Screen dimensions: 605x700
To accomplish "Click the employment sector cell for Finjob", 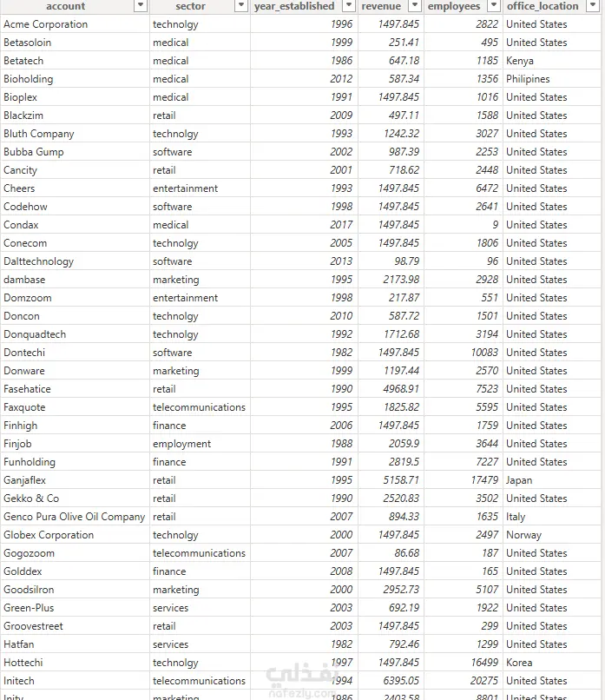I will (200, 444).
